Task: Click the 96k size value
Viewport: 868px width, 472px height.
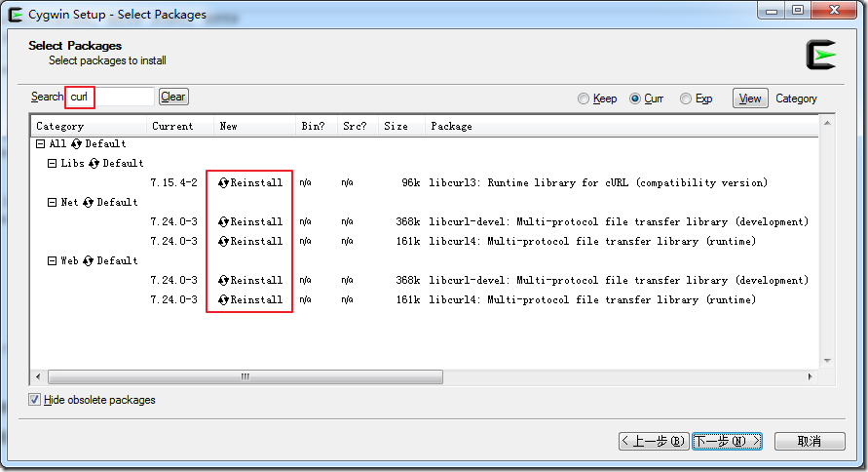Action: pos(411,182)
